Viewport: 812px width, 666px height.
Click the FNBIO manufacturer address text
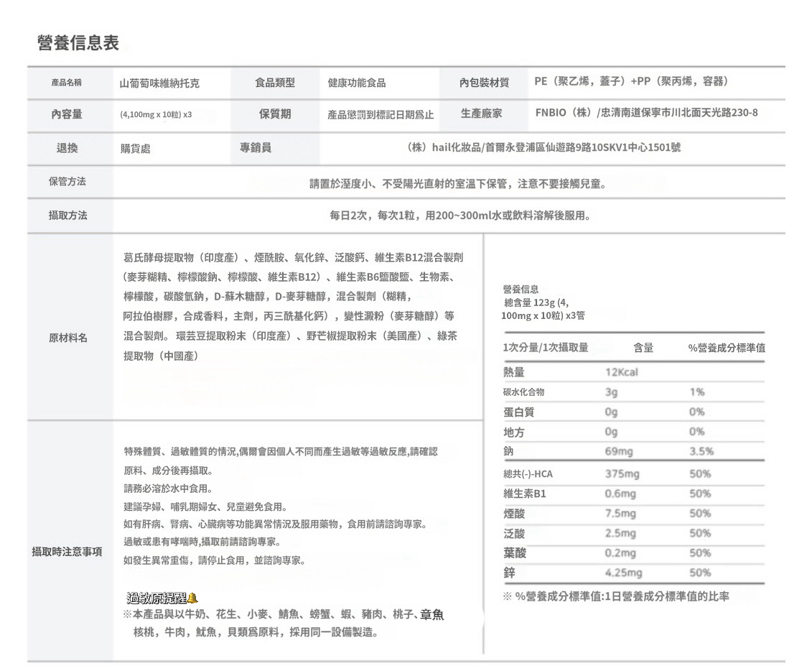(646, 113)
